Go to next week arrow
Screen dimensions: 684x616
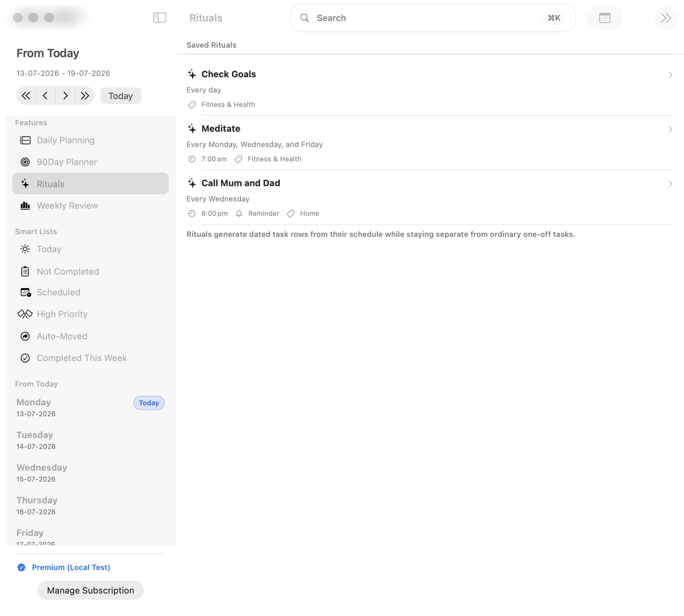click(x=65, y=96)
